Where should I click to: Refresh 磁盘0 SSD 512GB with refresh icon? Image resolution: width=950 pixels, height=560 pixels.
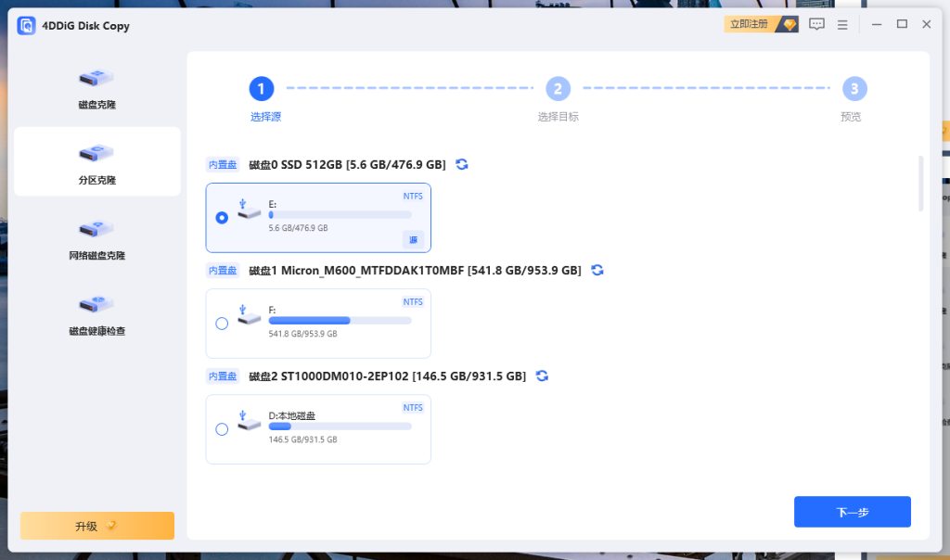(462, 164)
